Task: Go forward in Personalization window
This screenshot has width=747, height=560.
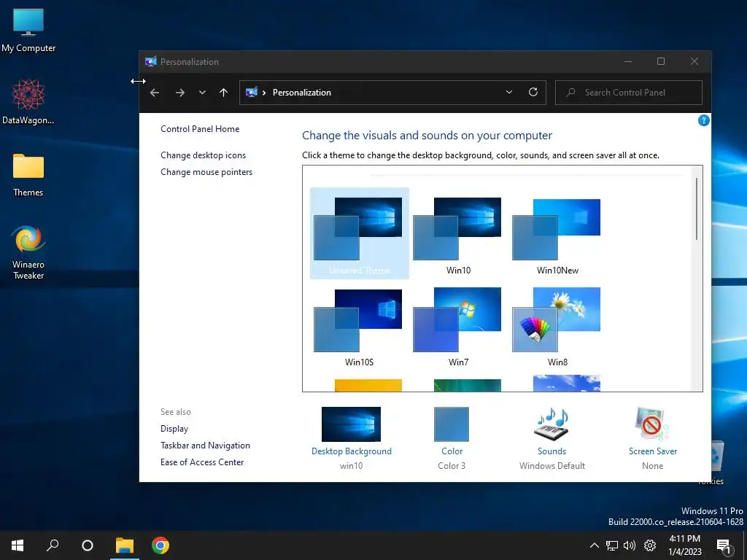Action: pos(179,93)
